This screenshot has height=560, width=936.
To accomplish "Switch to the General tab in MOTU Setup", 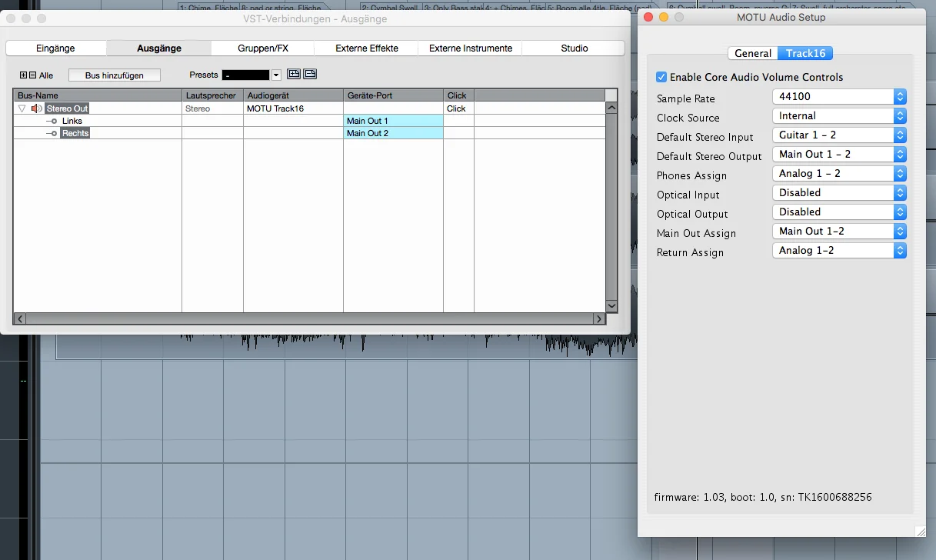I will click(753, 53).
